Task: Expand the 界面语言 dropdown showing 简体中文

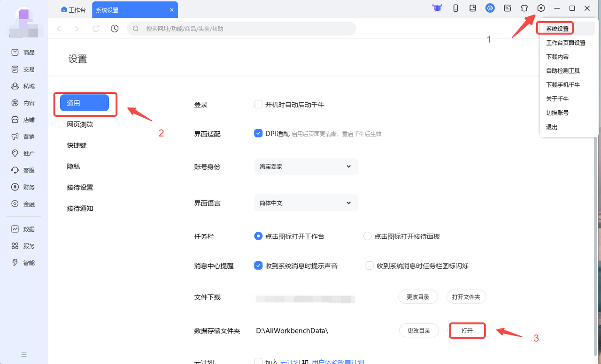Action: click(x=306, y=203)
